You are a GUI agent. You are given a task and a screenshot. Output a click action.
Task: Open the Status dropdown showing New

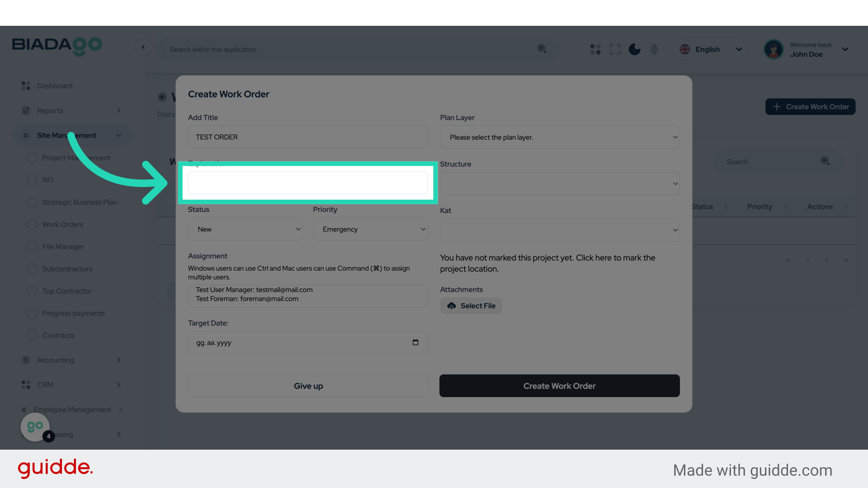(x=245, y=229)
